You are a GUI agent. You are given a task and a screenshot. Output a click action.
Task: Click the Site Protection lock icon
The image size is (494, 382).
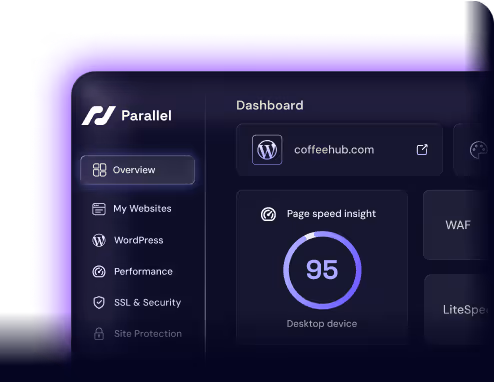tap(99, 334)
